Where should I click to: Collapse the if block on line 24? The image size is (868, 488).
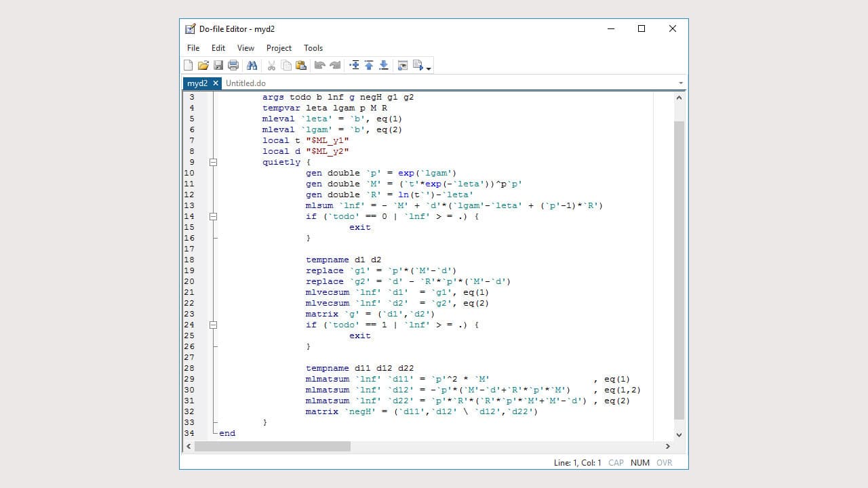point(213,325)
